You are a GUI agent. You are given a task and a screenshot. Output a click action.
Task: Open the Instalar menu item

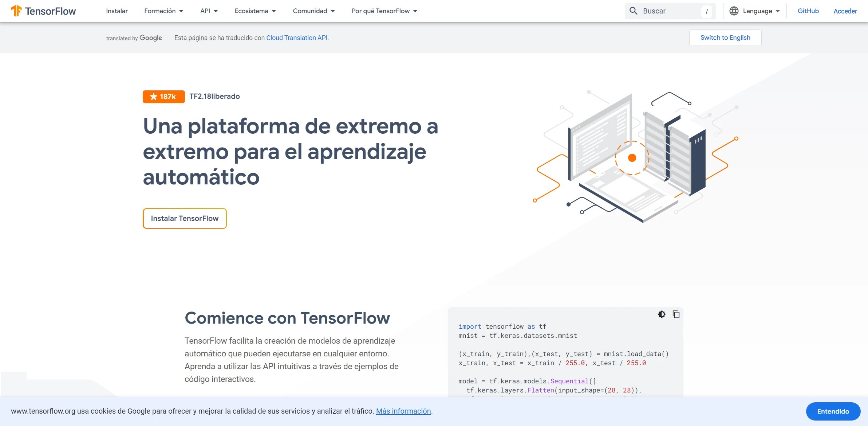[117, 11]
